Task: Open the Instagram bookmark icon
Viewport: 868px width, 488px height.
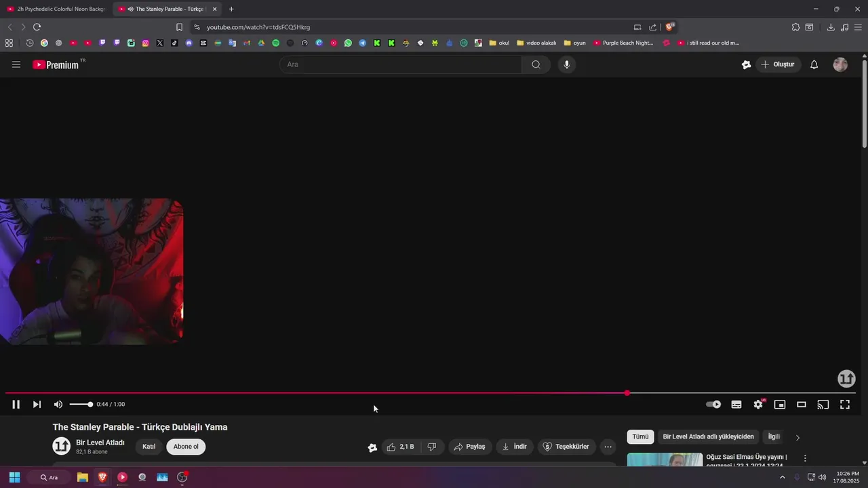Action: pyautogui.click(x=145, y=43)
